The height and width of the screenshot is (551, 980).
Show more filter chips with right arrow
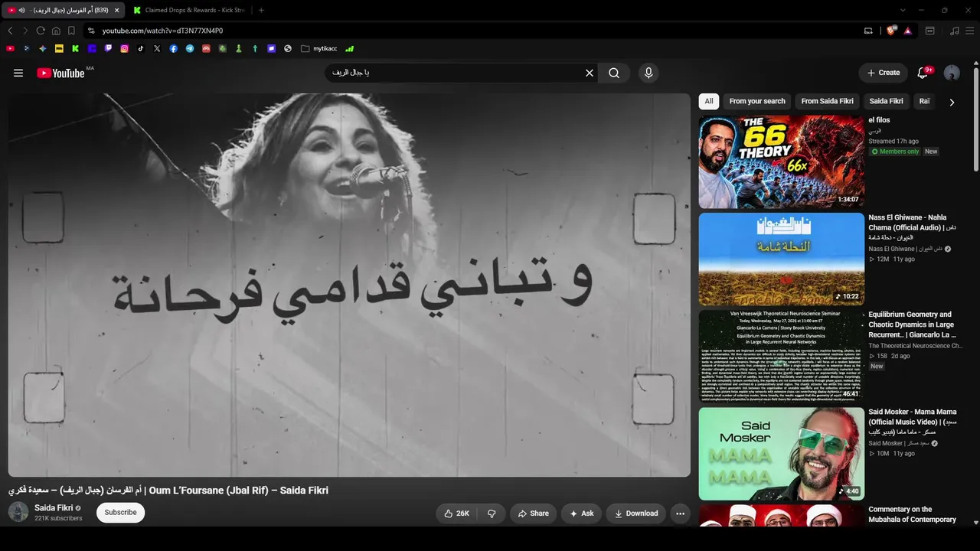(x=952, y=102)
